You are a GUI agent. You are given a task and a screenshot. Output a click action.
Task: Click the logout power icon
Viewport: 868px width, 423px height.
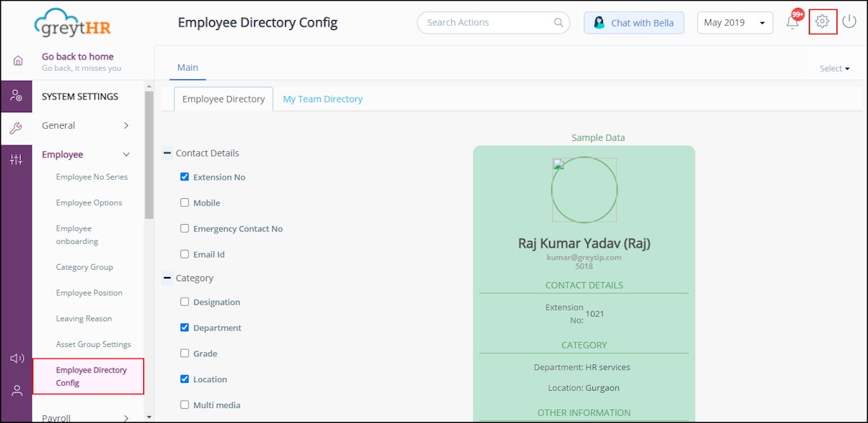tap(849, 22)
